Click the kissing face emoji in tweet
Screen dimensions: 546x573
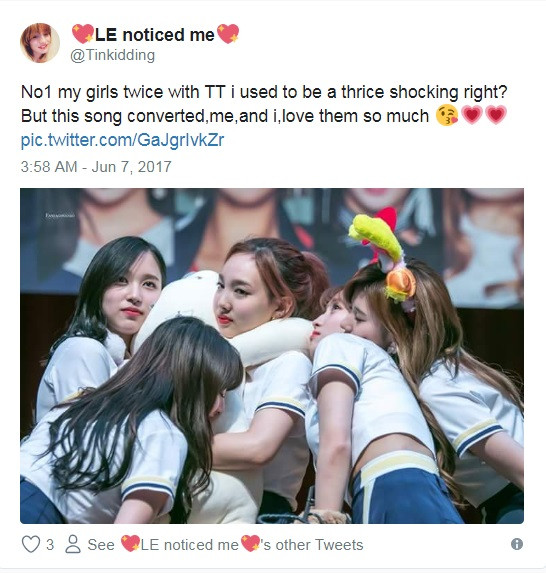(447, 115)
